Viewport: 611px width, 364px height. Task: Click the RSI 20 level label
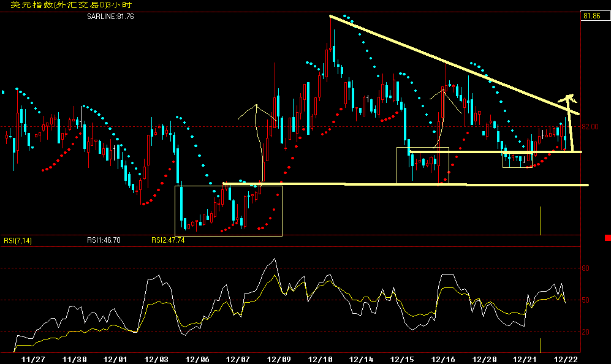click(585, 332)
